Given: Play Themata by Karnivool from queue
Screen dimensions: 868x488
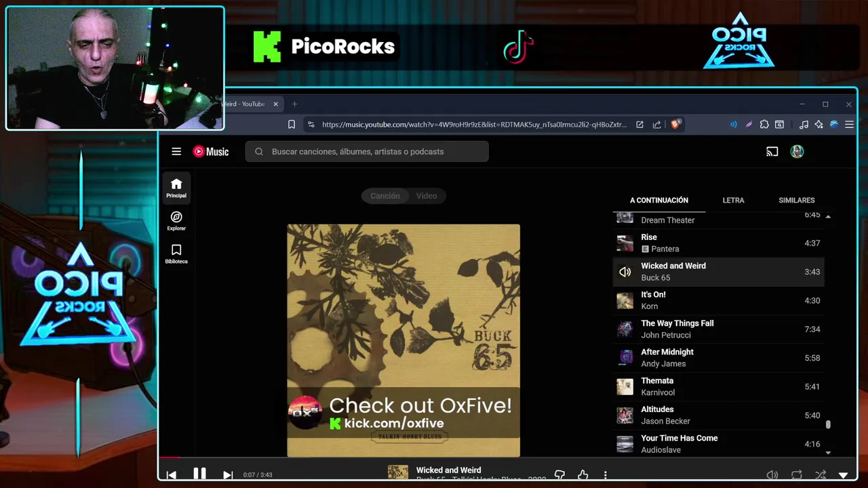Looking at the screenshot, I should tap(718, 386).
